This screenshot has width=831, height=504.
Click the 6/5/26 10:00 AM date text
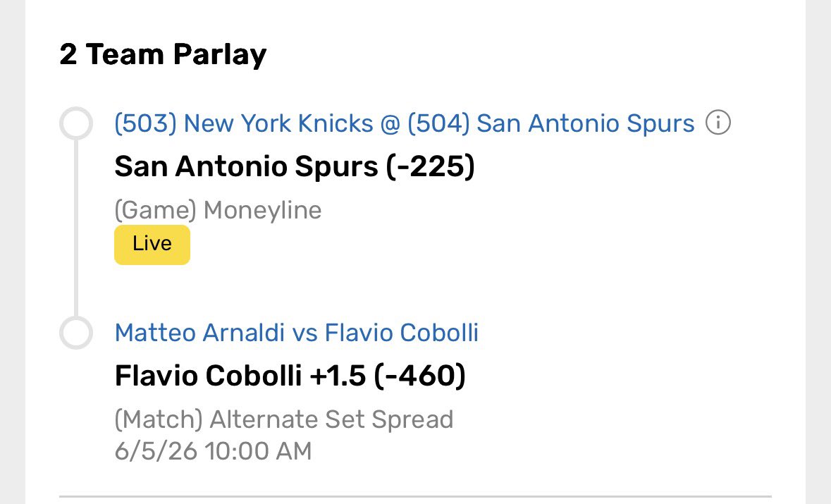tap(213, 452)
